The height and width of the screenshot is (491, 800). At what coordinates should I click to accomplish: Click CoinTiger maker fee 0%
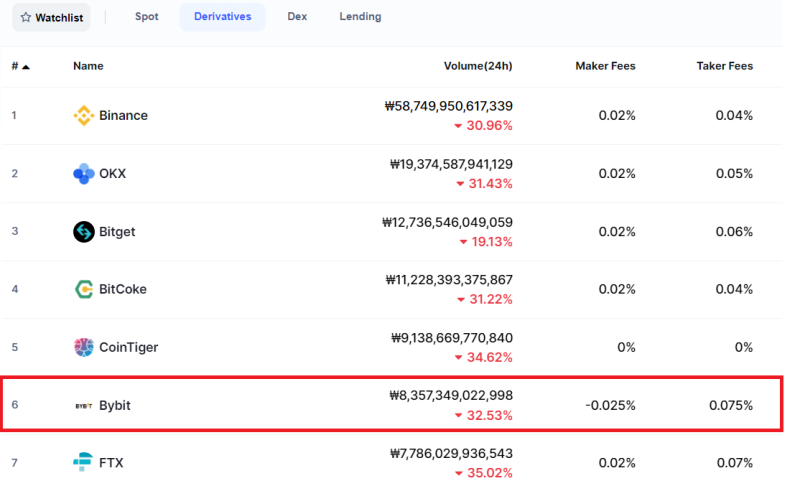[627, 348]
